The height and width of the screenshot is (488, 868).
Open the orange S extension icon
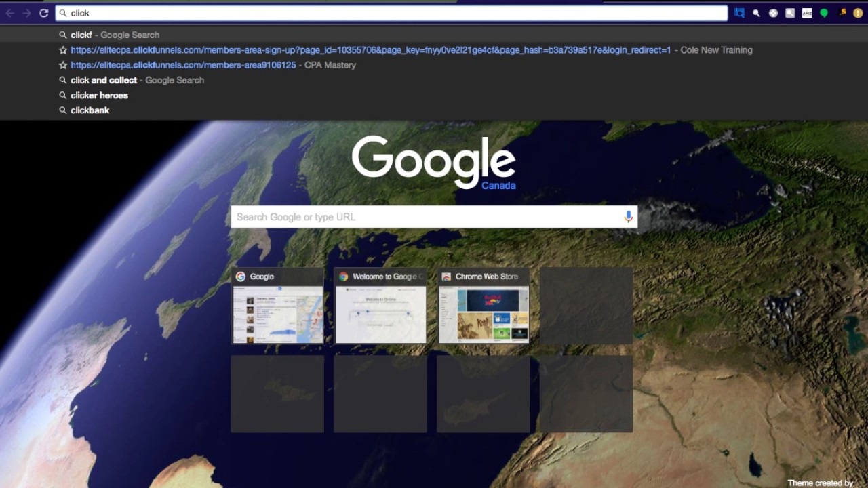point(843,12)
